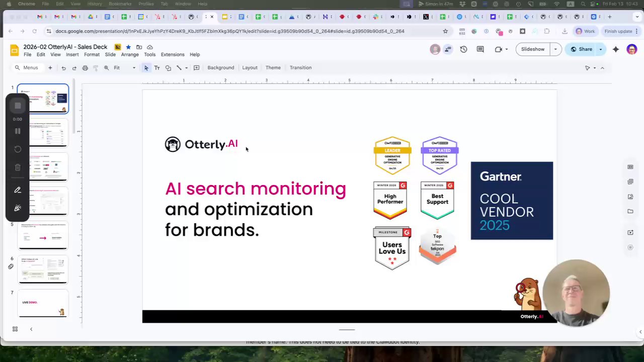Select slide 5 thumbnail in filmstrip
The height and width of the screenshot is (362, 644).
coord(43,236)
